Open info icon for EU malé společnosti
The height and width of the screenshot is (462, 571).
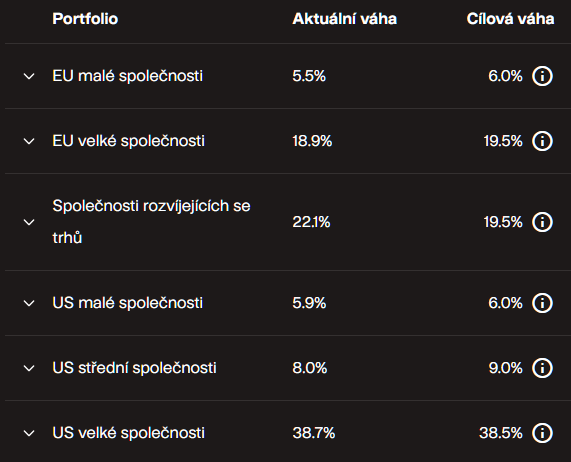tap(542, 76)
